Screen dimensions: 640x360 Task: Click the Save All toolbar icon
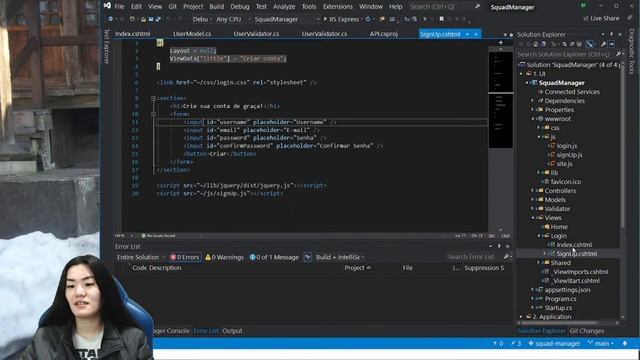pos(158,19)
